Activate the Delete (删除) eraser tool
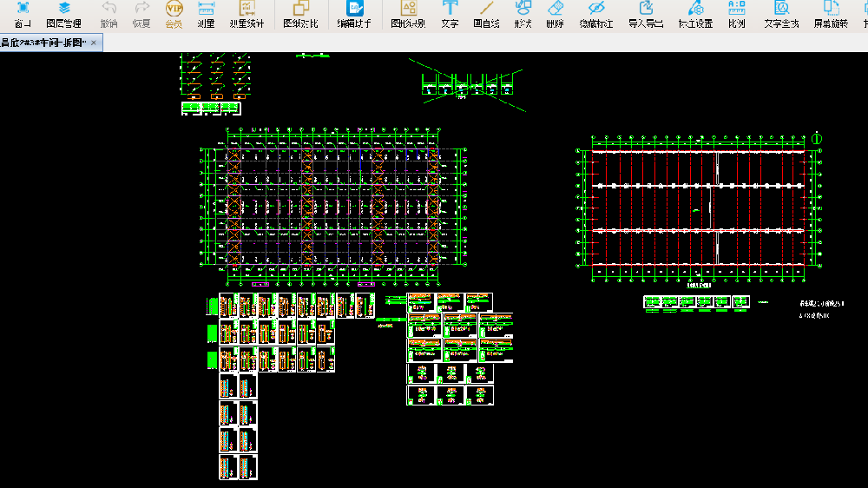Image resolution: width=868 pixels, height=488 pixels. tap(556, 14)
